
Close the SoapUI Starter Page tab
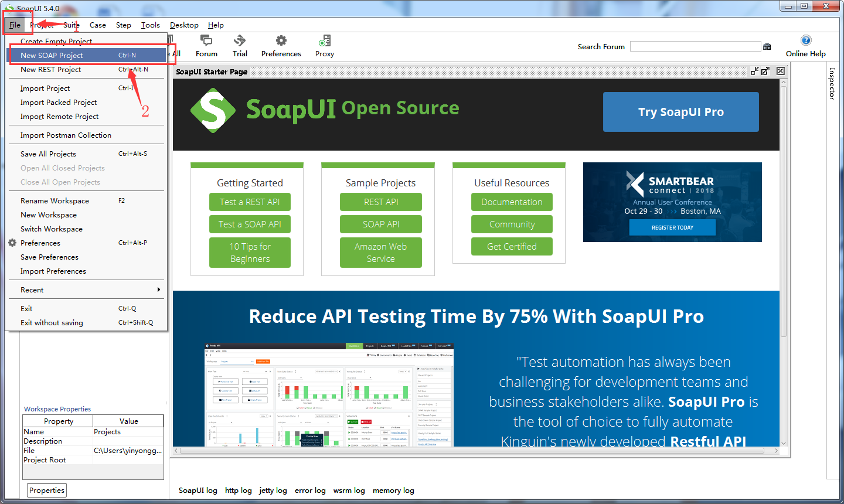coord(780,70)
